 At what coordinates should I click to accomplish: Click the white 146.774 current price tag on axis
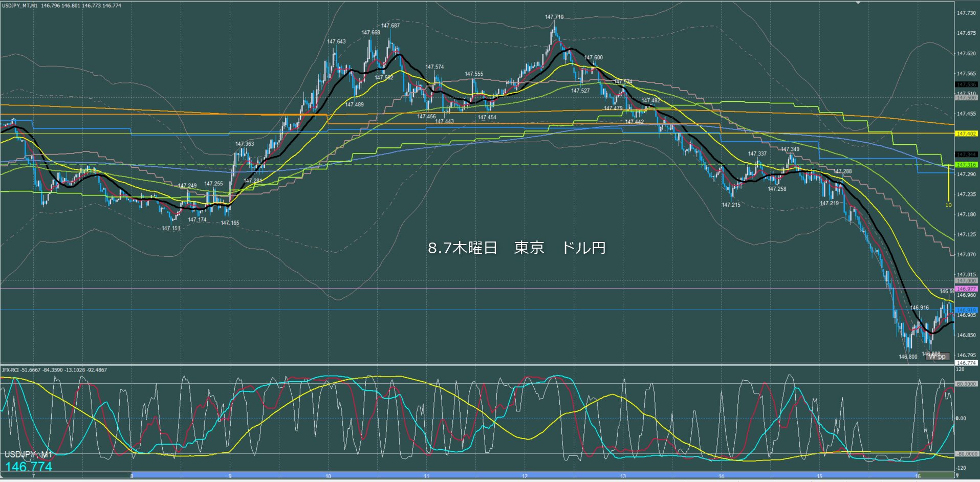966,363
